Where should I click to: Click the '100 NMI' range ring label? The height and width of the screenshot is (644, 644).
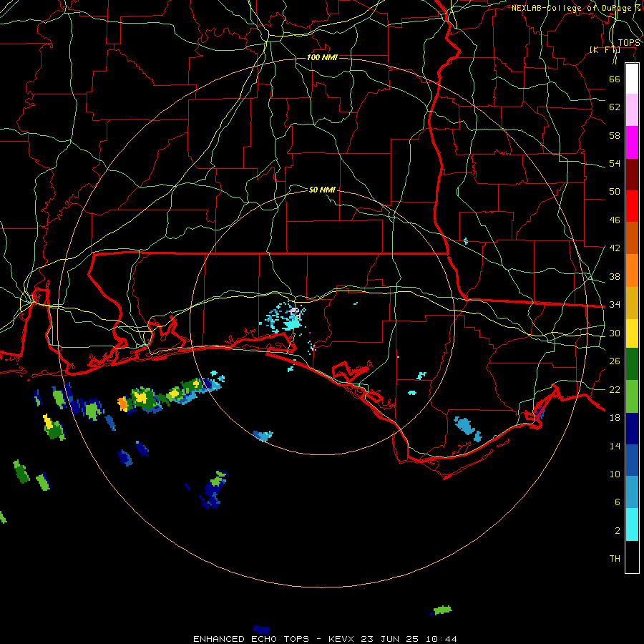coord(322,57)
